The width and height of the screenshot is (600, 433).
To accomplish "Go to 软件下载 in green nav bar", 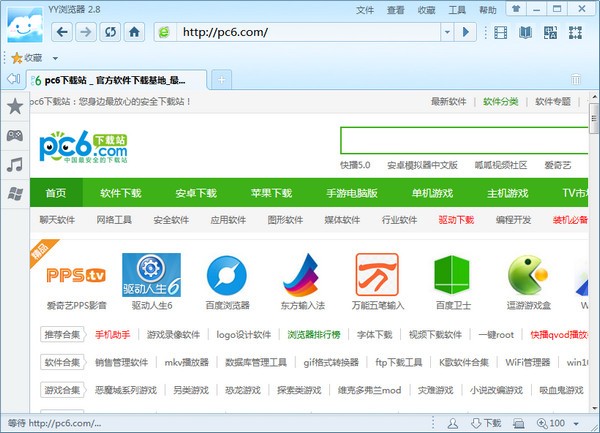I will pyautogui.click(x=121, y=192).
